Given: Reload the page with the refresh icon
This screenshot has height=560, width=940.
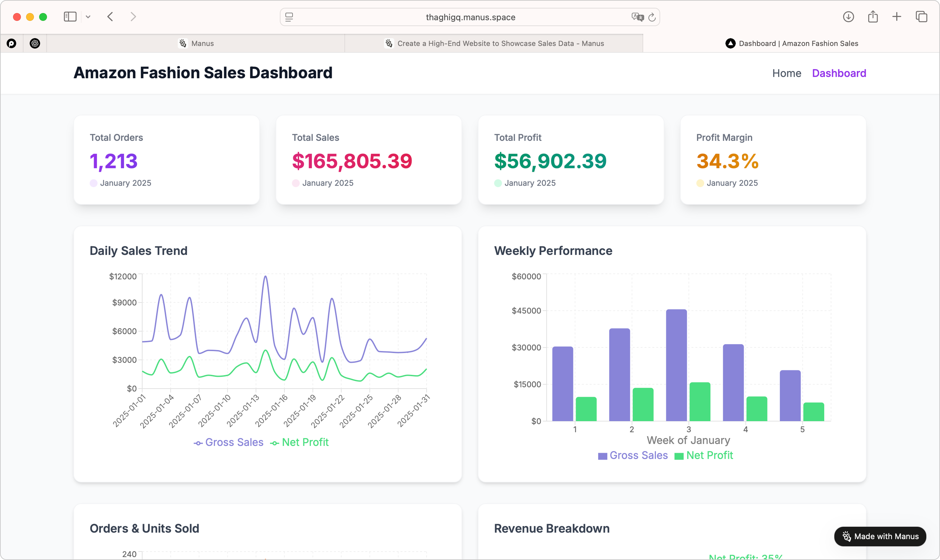Looking at the screenshot, I should click(x=652, y=17).
